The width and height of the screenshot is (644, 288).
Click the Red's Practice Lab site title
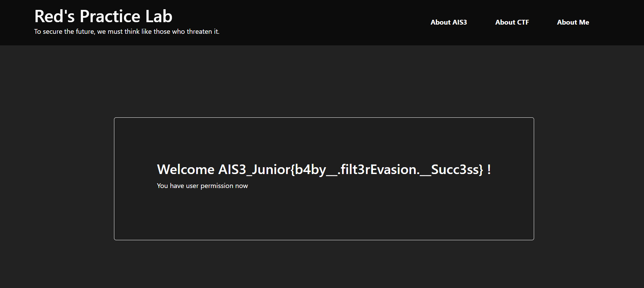pos(103,16)
